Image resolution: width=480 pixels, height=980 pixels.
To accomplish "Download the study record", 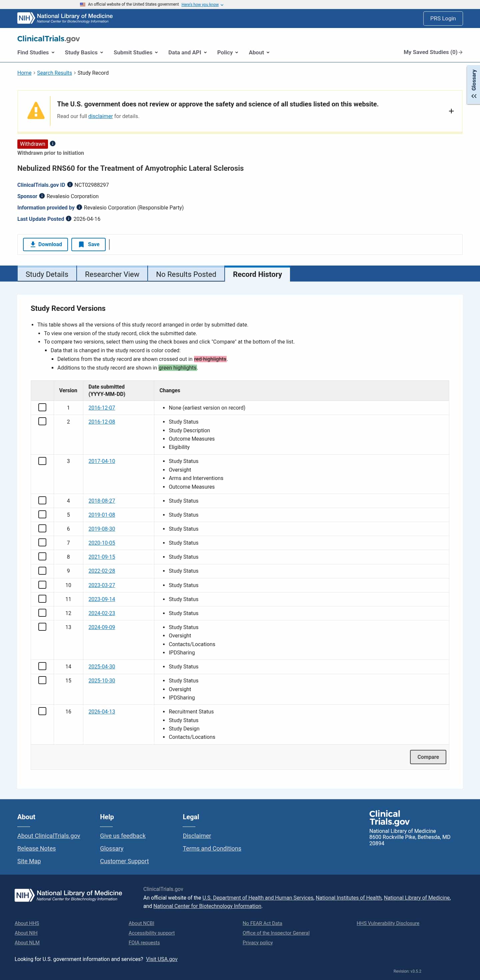I will point(46,244).
